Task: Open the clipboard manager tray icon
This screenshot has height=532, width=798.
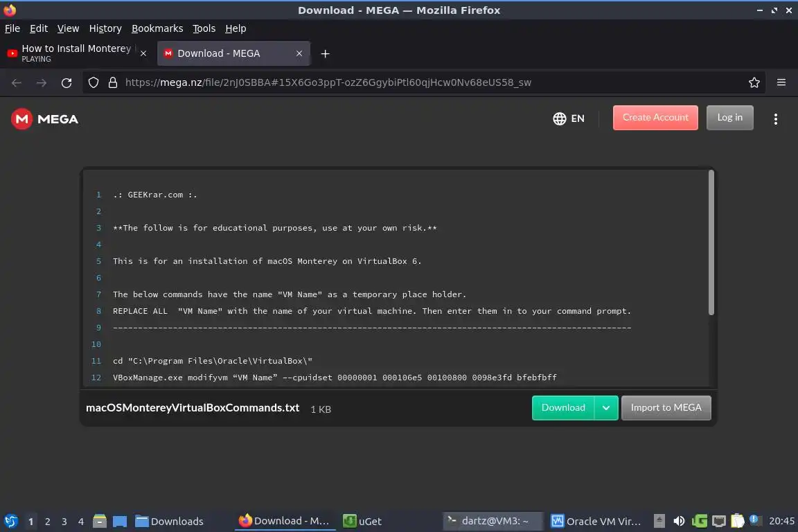Action: point(738,521)
